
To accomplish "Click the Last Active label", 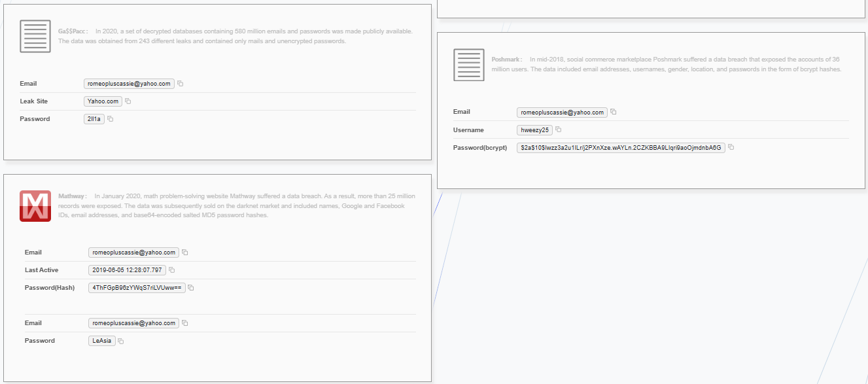I will (41, 270).
